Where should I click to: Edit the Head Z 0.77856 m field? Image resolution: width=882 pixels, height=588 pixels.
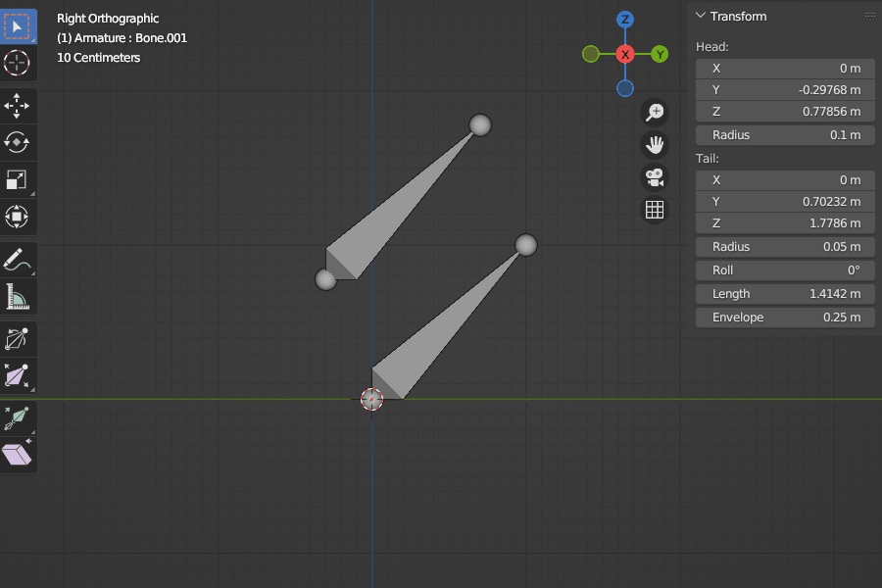tap(785, 112)
